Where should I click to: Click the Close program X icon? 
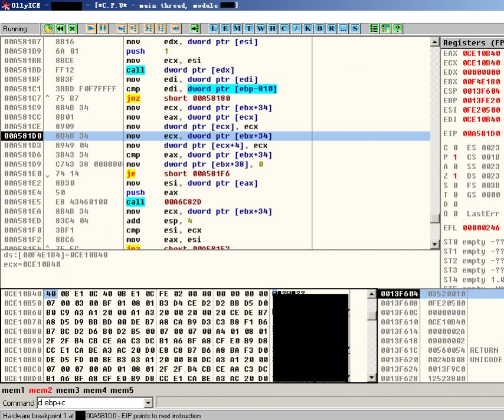73,29
